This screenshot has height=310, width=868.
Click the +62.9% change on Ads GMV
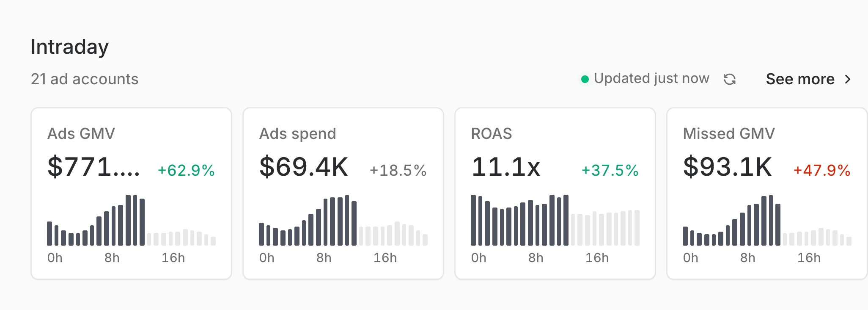tap(186, 170)
